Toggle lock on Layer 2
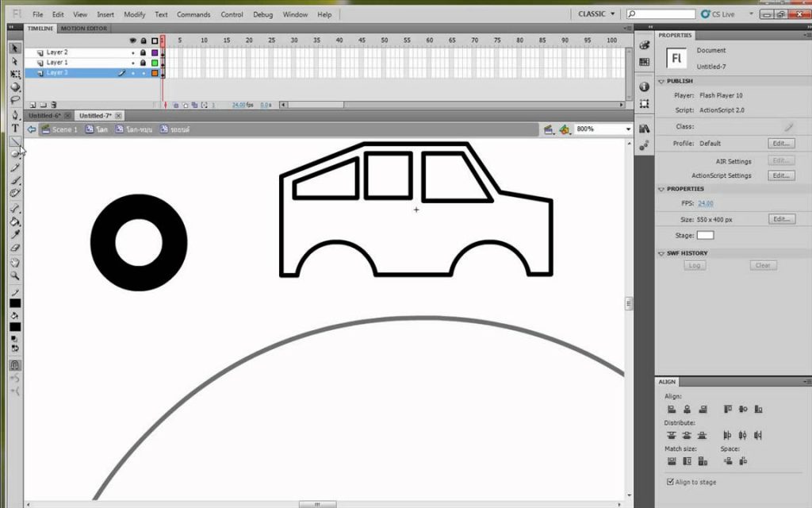 pyautogui.click(x=143, y=52)
